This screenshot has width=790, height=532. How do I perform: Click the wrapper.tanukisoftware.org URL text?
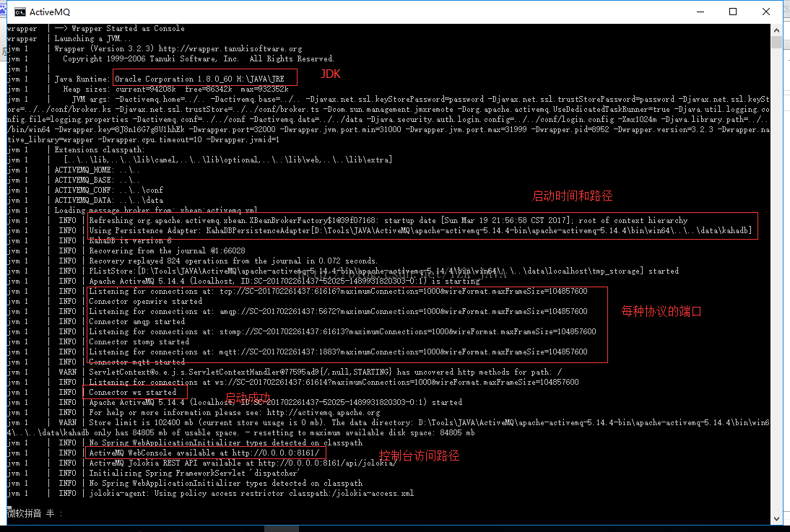click(x=230, y=49)
